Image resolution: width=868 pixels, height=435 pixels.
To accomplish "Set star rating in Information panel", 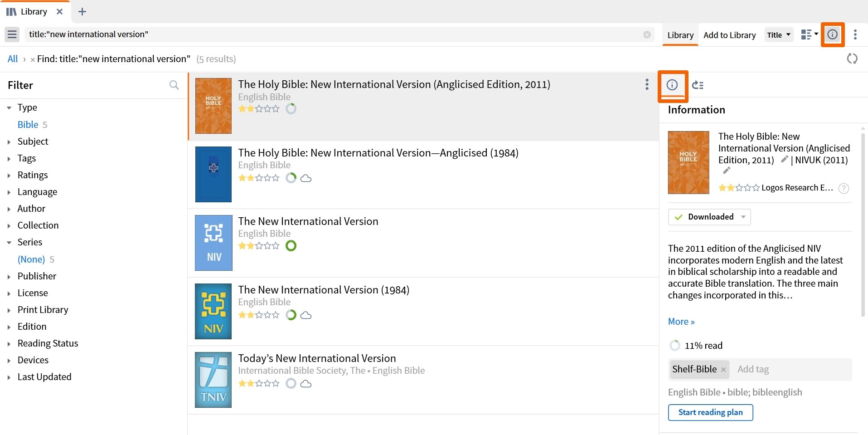I will 739,188.
